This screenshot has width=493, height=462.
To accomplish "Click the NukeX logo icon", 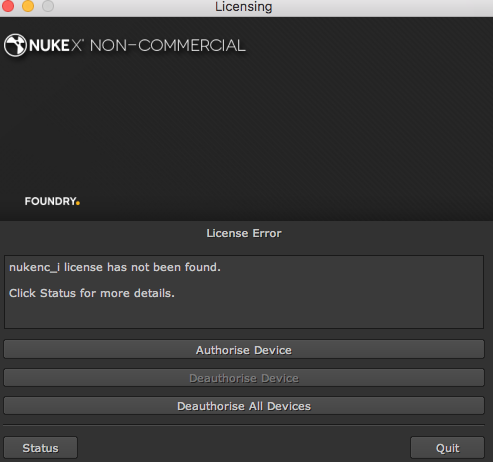I will [x=15, y=45].
